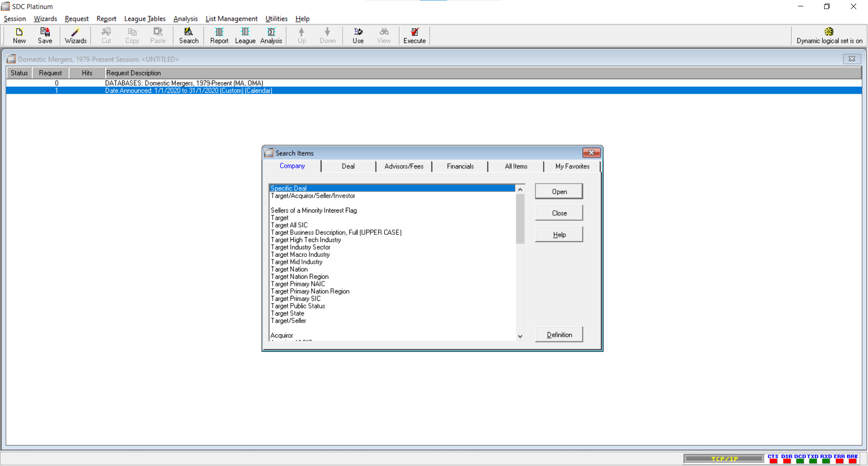Click the Report toolbar icon
Viewport: 868px width, 466px height.
[x=219, y=35]
